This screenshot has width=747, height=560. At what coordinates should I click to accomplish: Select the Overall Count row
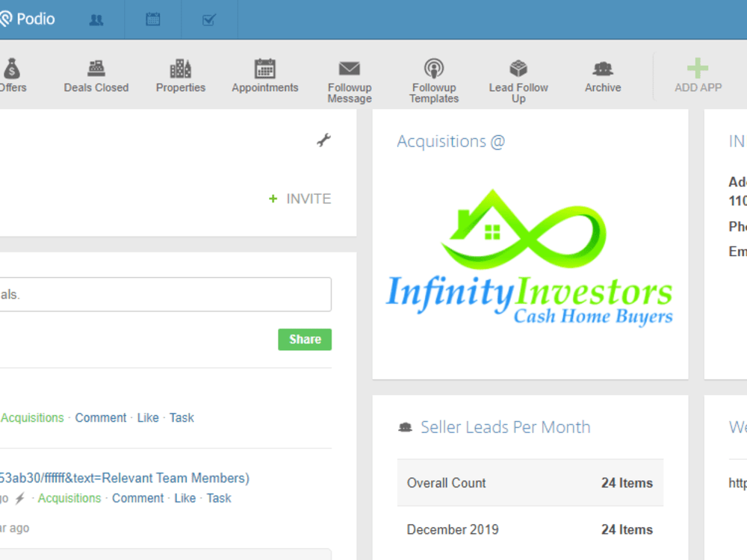tap(530, 483)
